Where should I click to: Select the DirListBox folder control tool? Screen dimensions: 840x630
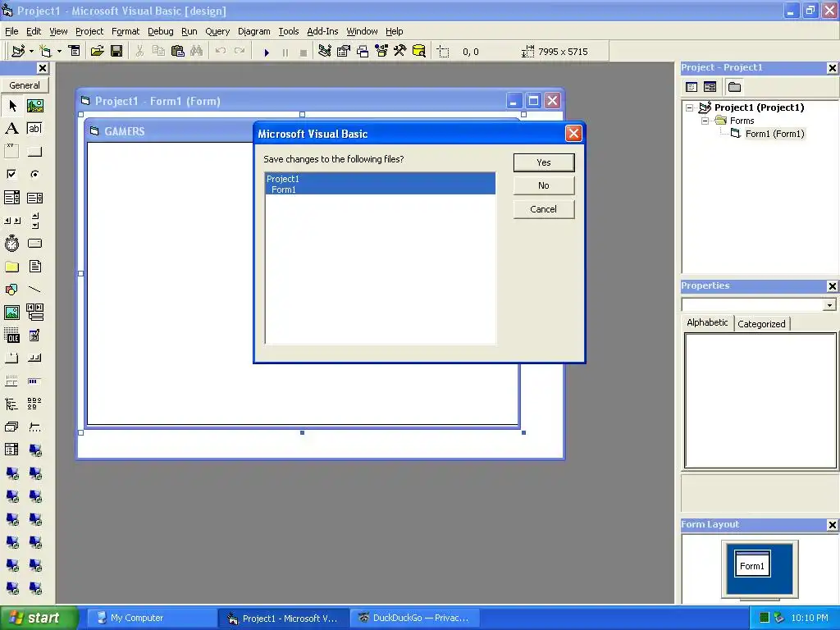pos(11,267)
